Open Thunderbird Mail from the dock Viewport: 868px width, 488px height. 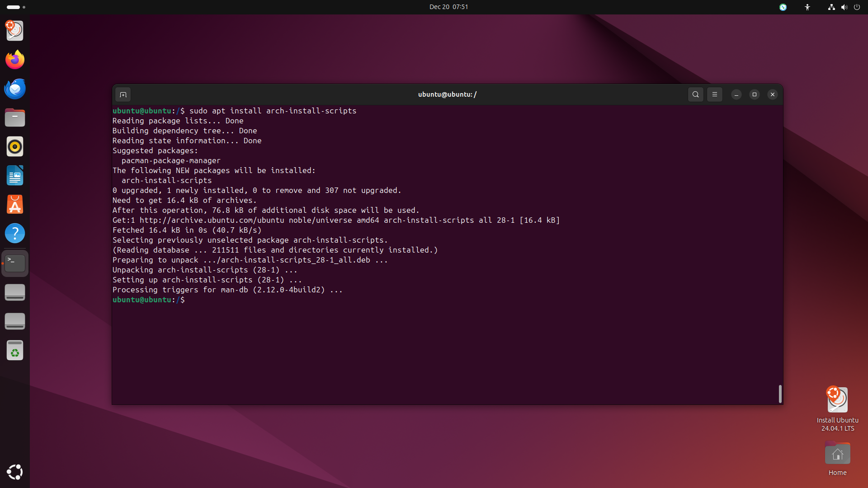(x=15, y=89)
